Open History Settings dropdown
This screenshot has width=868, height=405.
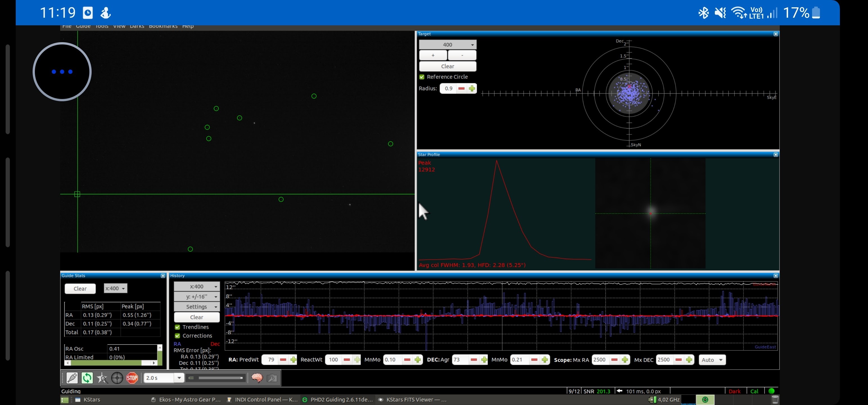[x=197, y=307]
